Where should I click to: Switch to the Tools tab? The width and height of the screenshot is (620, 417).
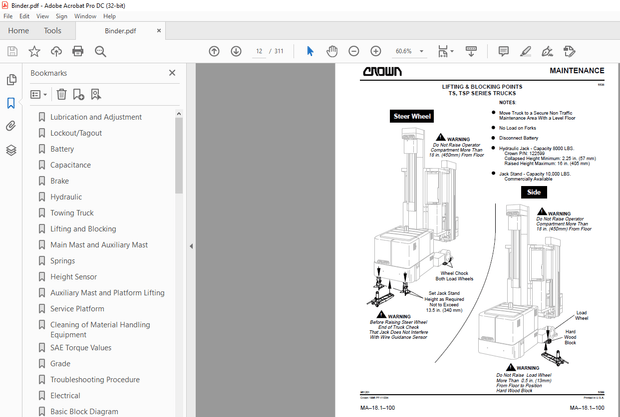pyautogui.click(x=52, y=30)
